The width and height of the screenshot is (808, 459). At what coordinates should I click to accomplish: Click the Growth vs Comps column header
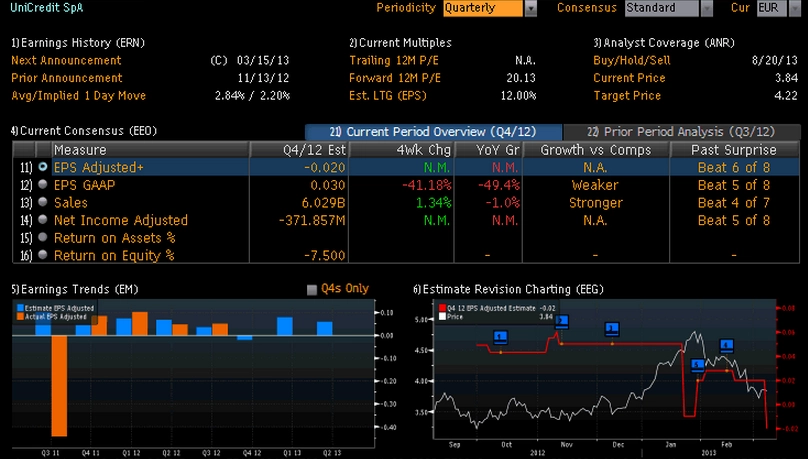click(x=596, y=150)
